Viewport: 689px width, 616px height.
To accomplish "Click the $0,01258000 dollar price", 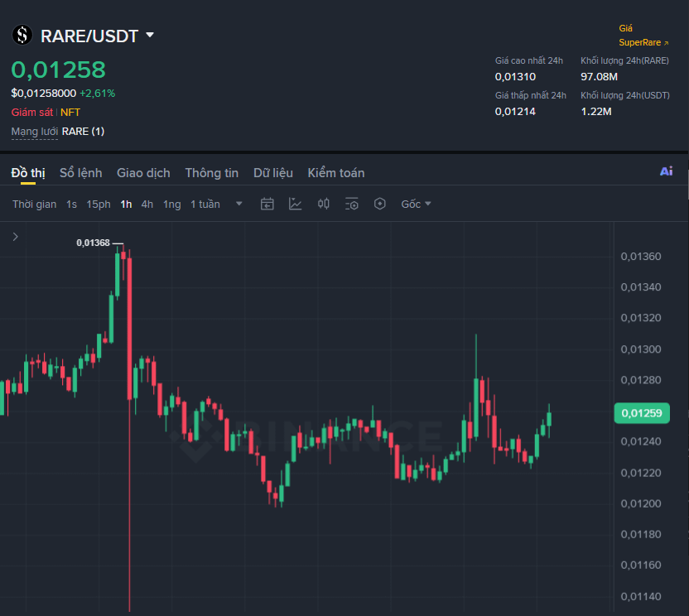I will coord(44,94).
